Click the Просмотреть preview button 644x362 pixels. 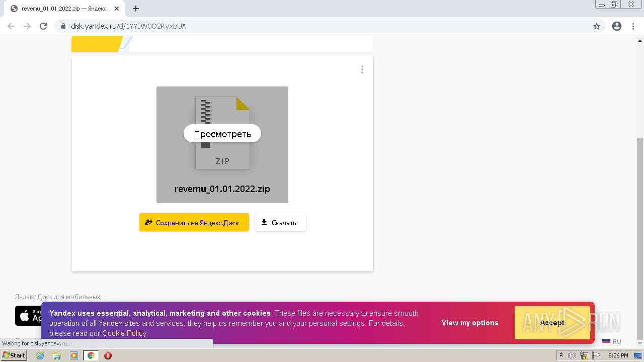pyautogui.click(x=222, y=134)
